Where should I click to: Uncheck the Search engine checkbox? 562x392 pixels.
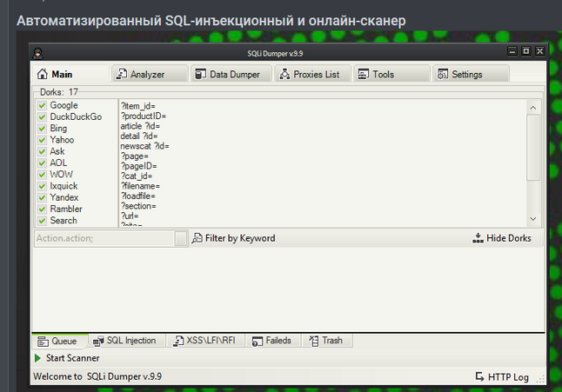click(42, 221)
